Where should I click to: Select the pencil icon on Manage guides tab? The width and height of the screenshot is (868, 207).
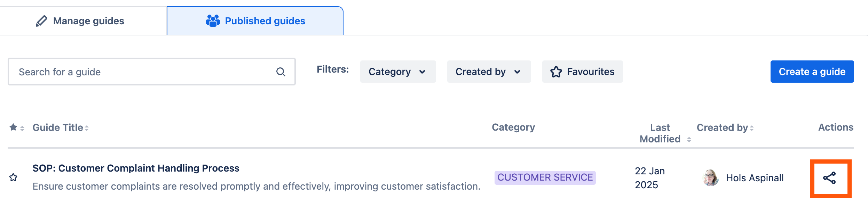pos(41,20)
